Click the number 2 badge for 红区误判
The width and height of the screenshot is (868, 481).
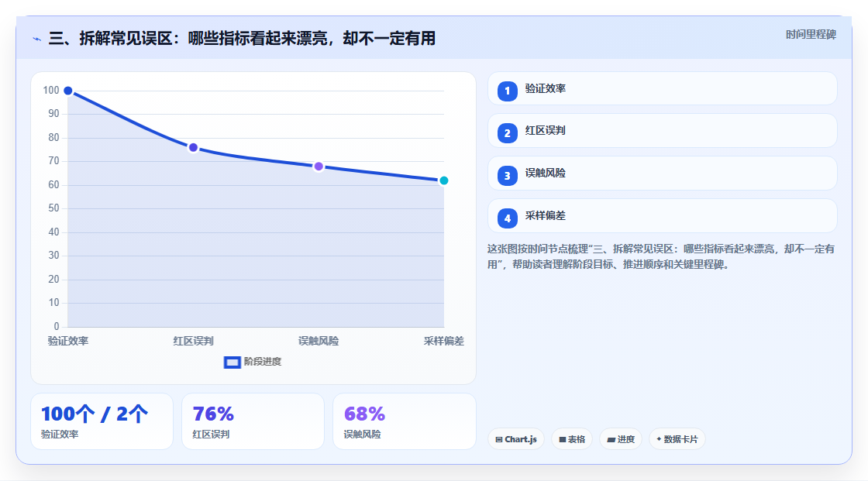click(x=507, y=133)
